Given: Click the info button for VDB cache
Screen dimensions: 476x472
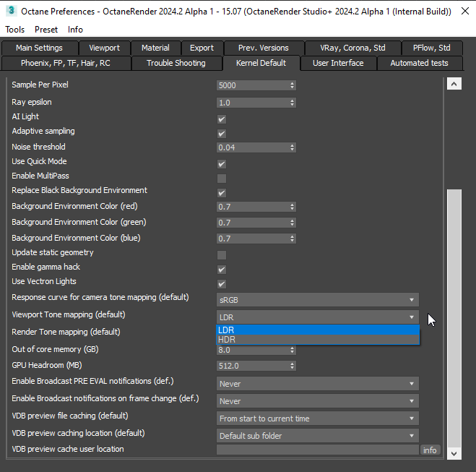Looking at the screenshot, I should coord(430,450).
